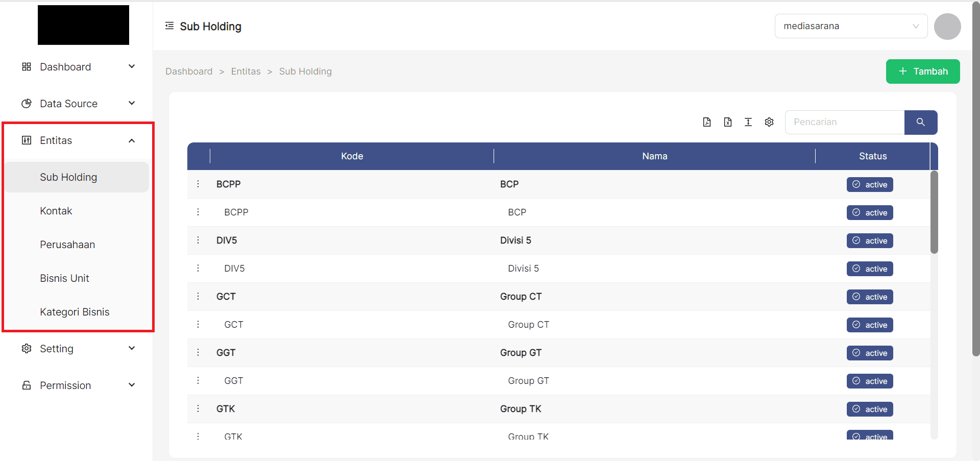This screenshot has width=980, height=461.
Task: Open the user avatar in header
Action: click(947, 27)
